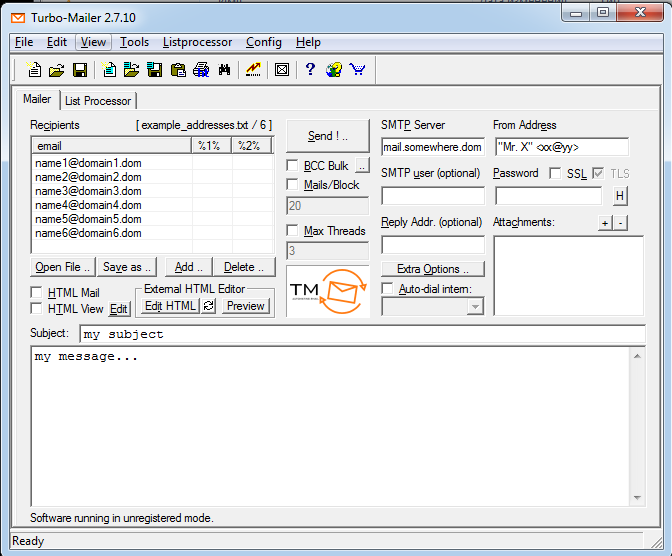Enable the BCC Bulk checkbox
Viewport: 672px width, 556px height.
point(293,166)
